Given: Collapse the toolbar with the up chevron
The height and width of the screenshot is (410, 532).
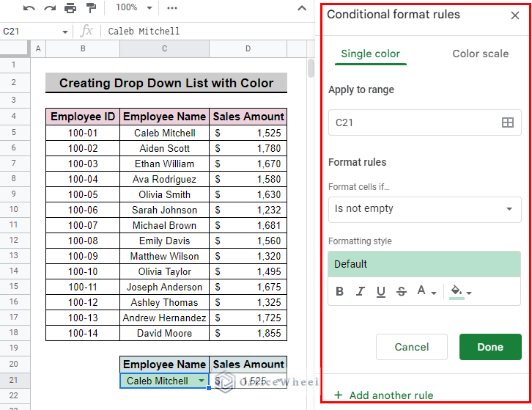Looking at the screenshot, I should (x=302, y=8).
